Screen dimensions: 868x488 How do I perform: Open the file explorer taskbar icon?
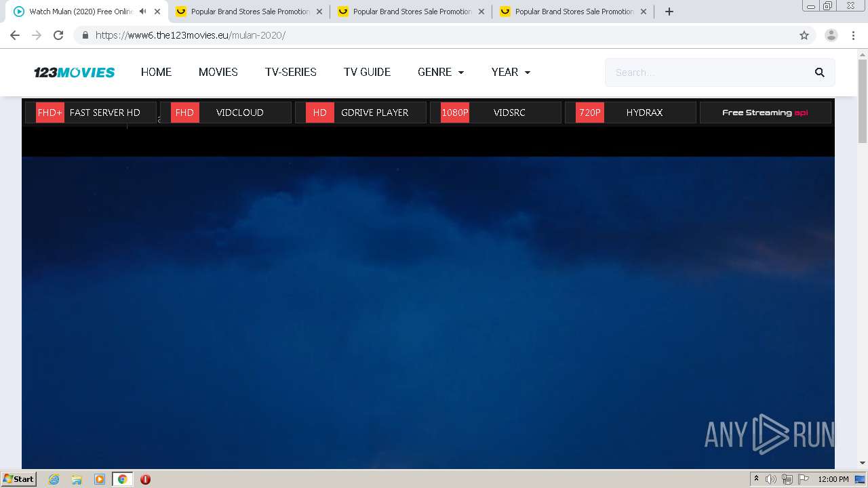[x=77, y=479]
